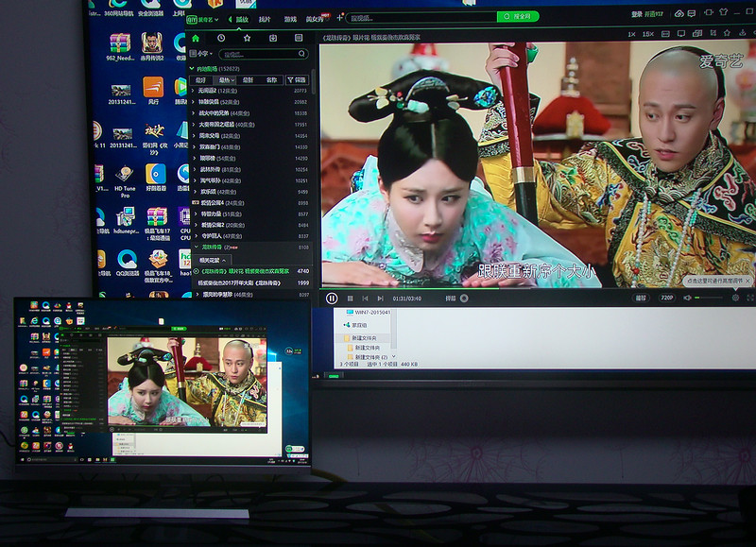Open the 小字 font size dropdown

pyautogui.click(x=201, y=54)
